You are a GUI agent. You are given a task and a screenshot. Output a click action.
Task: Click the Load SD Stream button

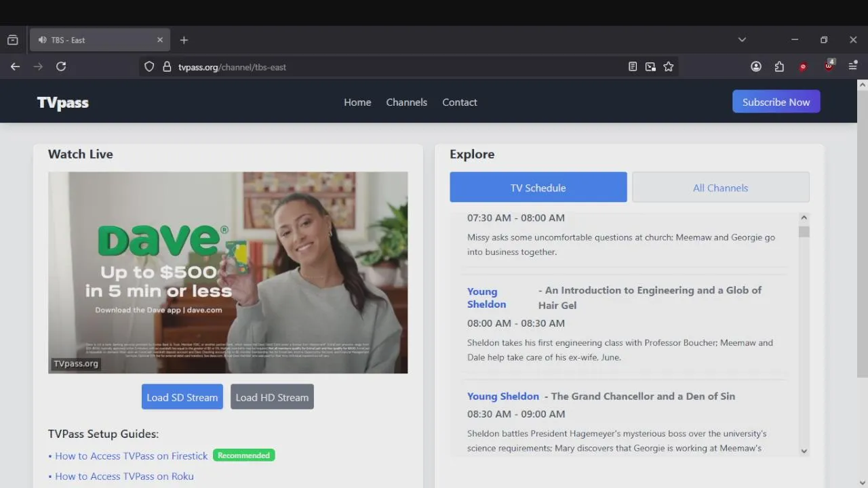(x=182, y=397)
